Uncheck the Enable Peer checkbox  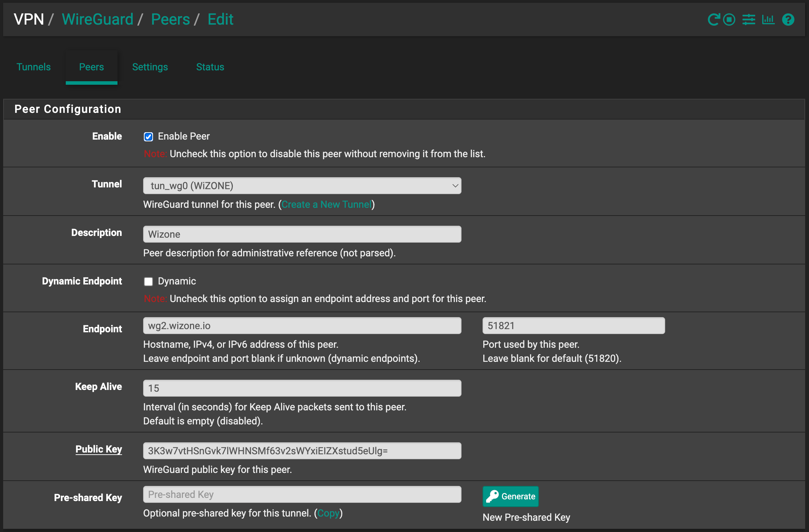pos(148,137)
